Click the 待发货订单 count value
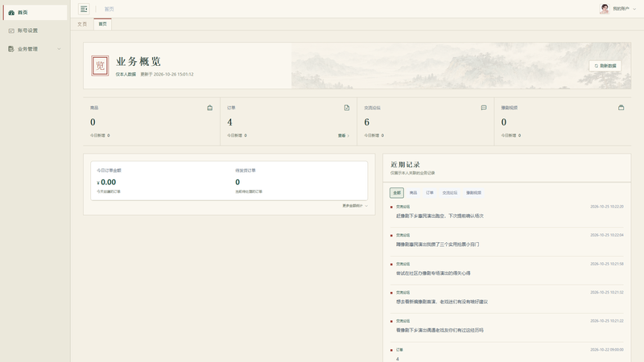This screenshot has height=362, width=644. coord(237,183)
